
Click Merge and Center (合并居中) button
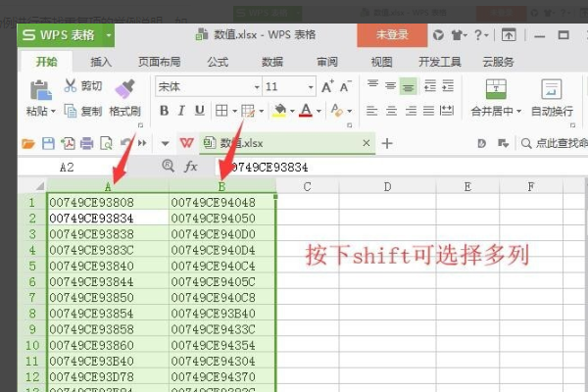pos(495,98)
